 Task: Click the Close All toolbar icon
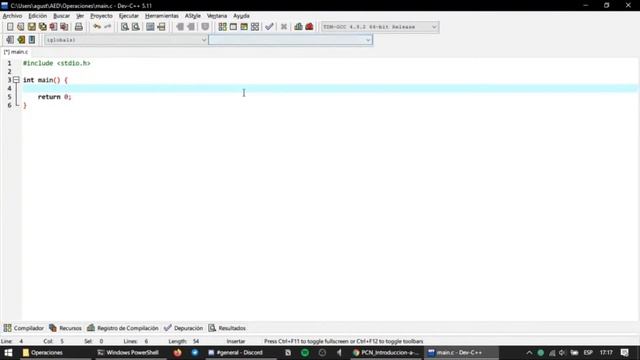64,27
